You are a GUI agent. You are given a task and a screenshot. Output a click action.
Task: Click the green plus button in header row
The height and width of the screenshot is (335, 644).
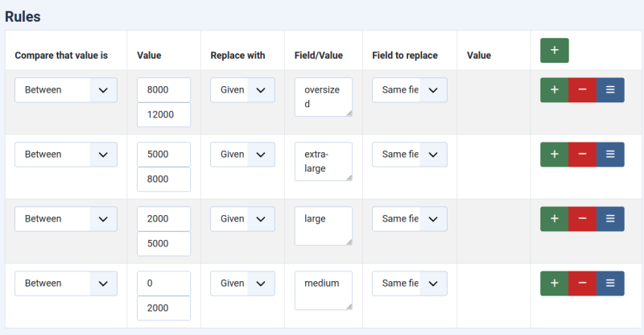554,50
